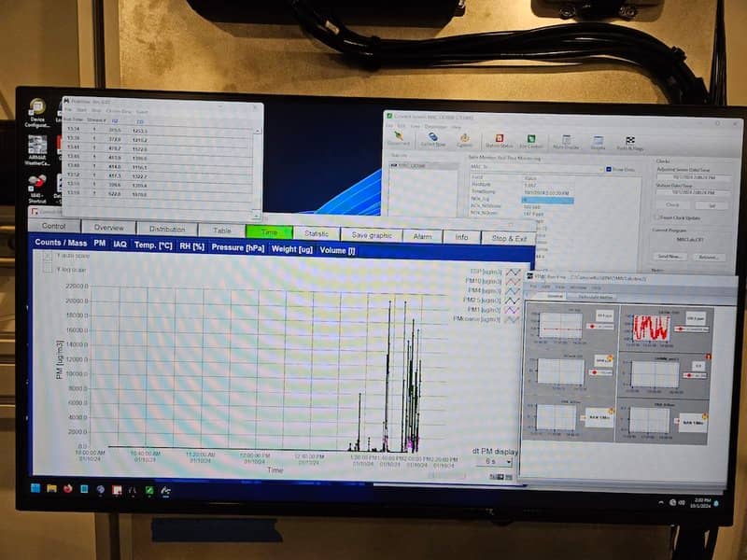Open the Temp. [°C] sub-tab
The image size is (747, 560).
click(x=153, y=245)
